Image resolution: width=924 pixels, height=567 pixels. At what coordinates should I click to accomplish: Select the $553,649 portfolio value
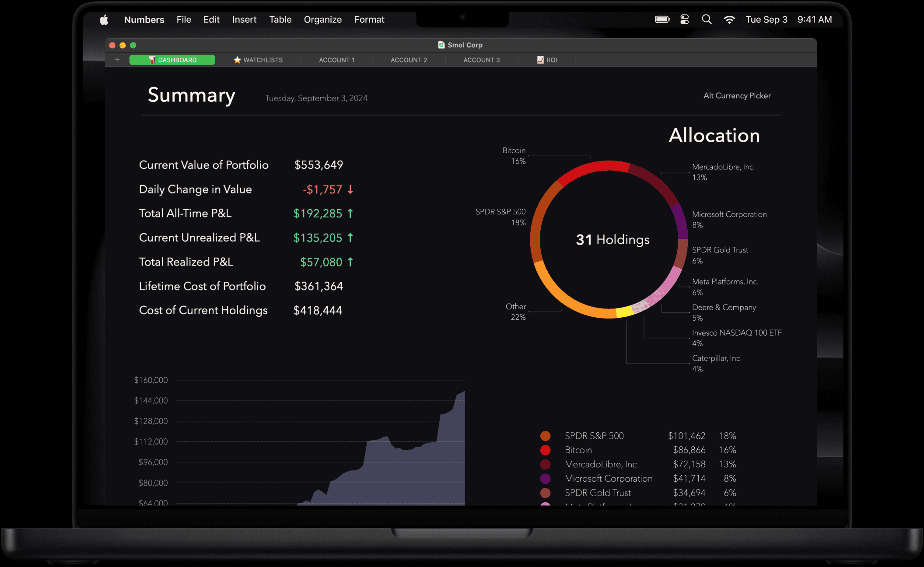point(318,165)
